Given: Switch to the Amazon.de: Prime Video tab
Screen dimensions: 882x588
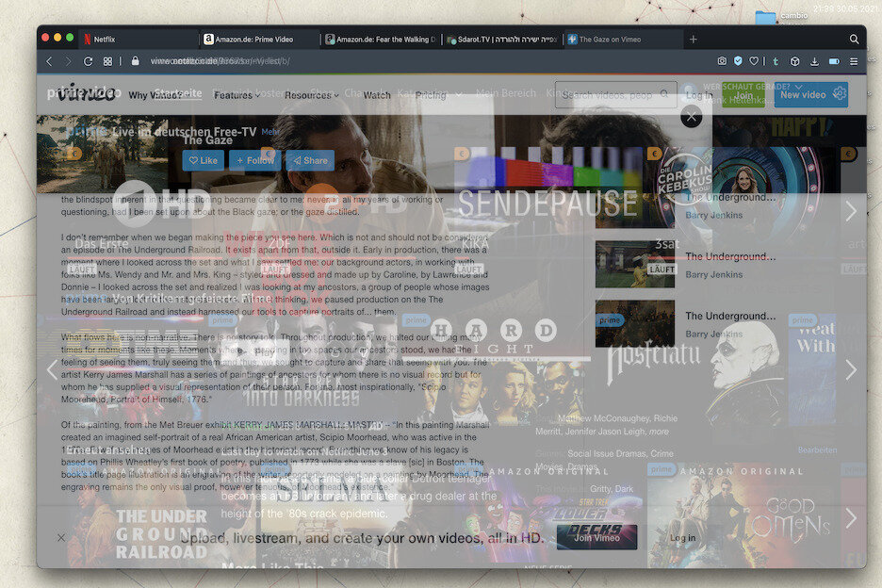Looking at the screenshot, I should (x=260, y=40).
